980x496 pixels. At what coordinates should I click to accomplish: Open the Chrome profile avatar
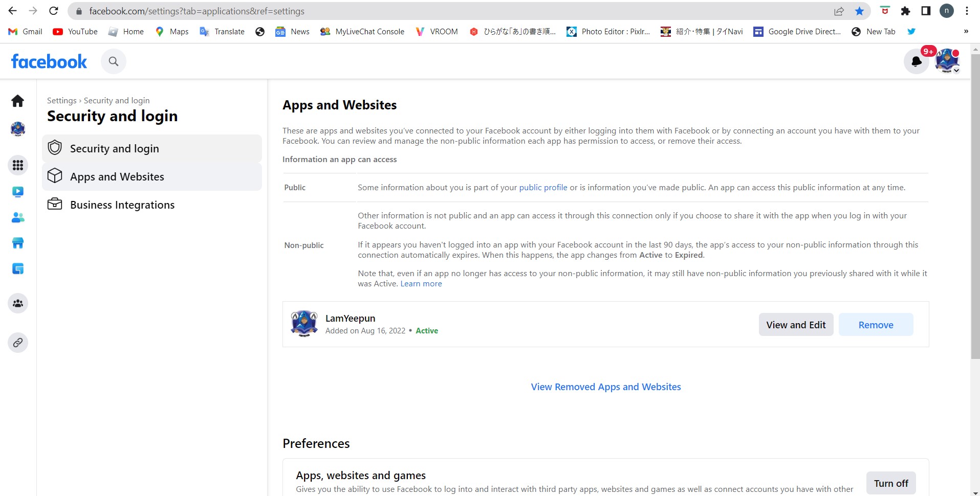point(947,11)
